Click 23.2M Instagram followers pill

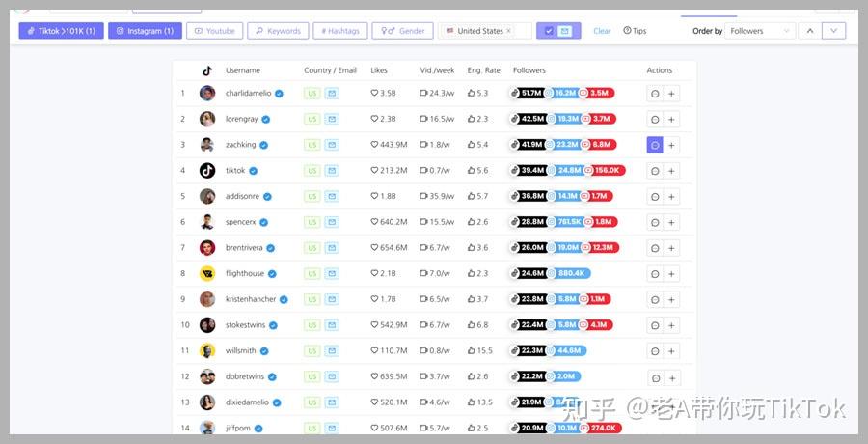[564, 145]
